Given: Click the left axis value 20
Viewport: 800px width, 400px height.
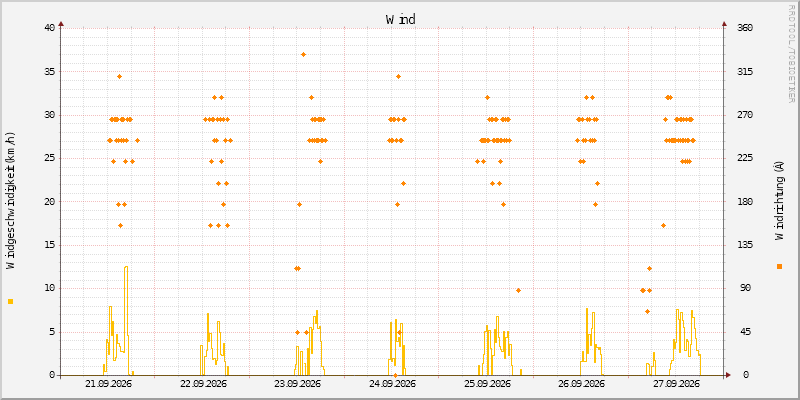Looking at the screenshot, I should [49, 202].
